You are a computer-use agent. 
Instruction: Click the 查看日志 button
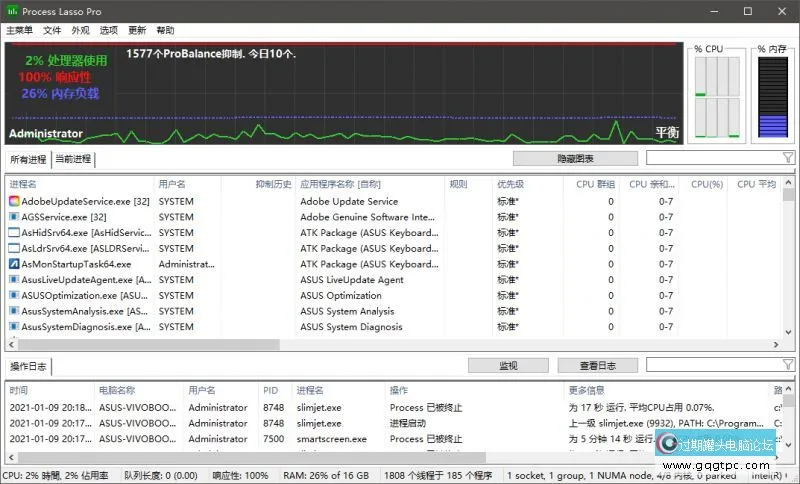click(x=594, y=365)
